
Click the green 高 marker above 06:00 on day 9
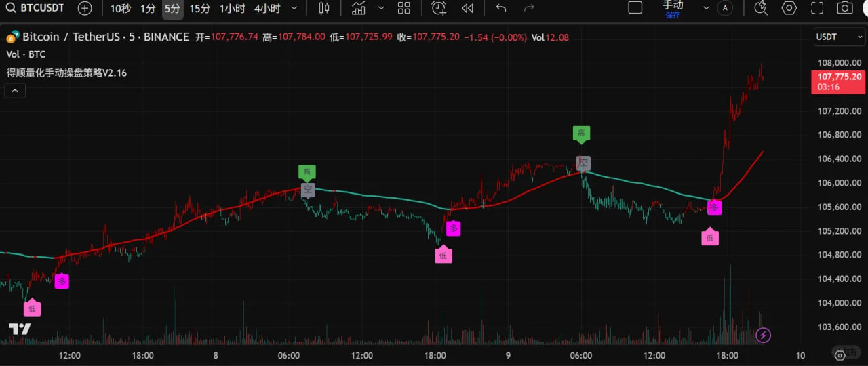point(581,134)
